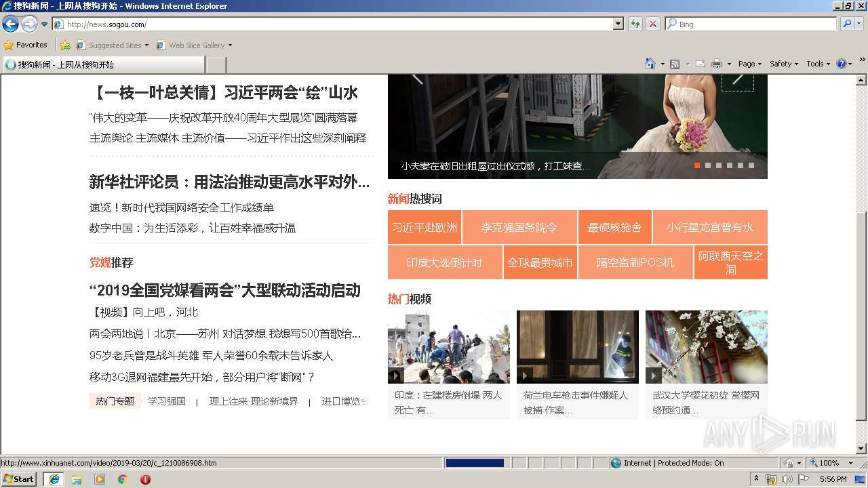This screenshot has height=488, width=868.
Task: Select the last slideshow indicator dot
Action: click(x=751, y=165)
